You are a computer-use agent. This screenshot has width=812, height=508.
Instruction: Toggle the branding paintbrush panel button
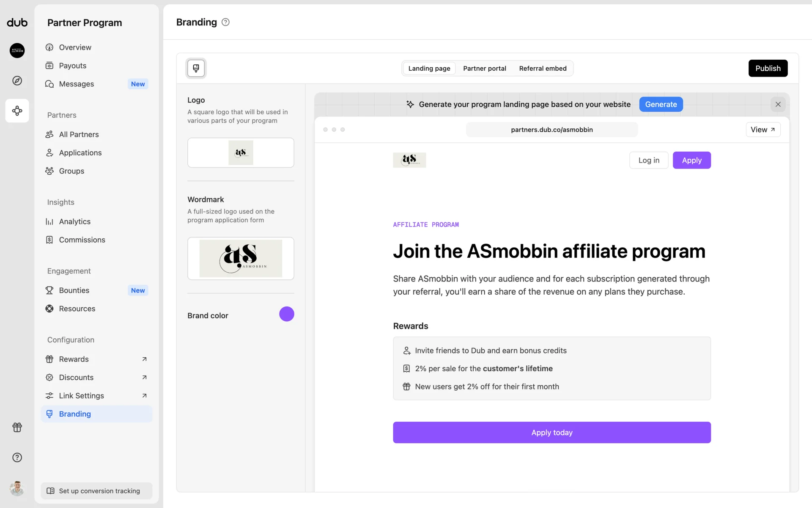click(x=196, y=68)
